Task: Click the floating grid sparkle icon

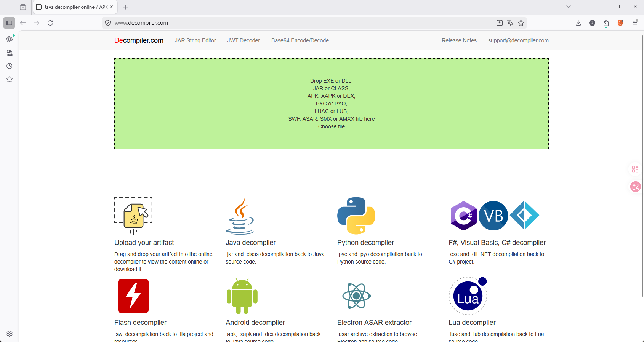Action: click(635, 169)
